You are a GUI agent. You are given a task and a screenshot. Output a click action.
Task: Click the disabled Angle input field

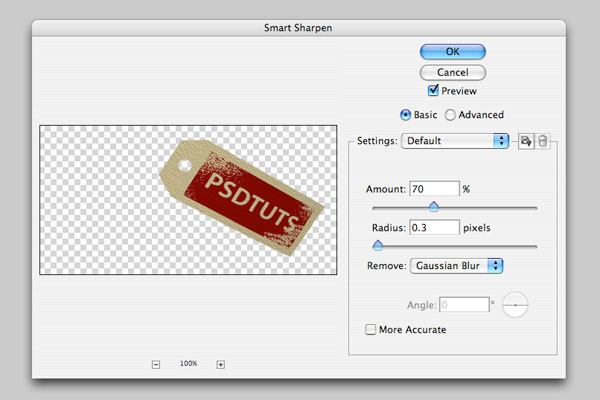click(464, 305)
